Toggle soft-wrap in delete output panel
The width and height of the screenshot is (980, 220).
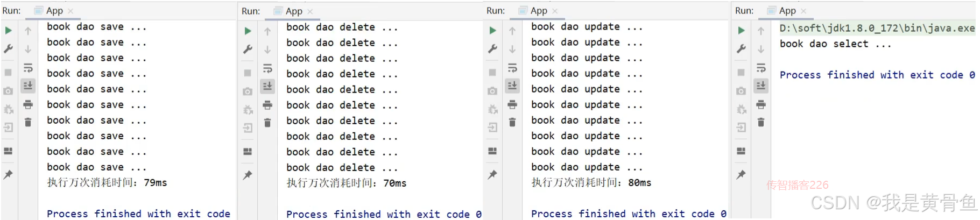[267, 68]
